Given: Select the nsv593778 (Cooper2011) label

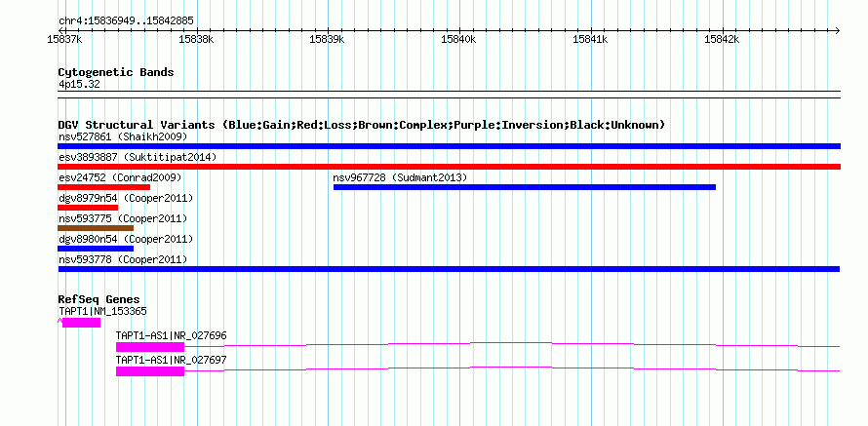Looking at the screenshot, I should 123,259.
